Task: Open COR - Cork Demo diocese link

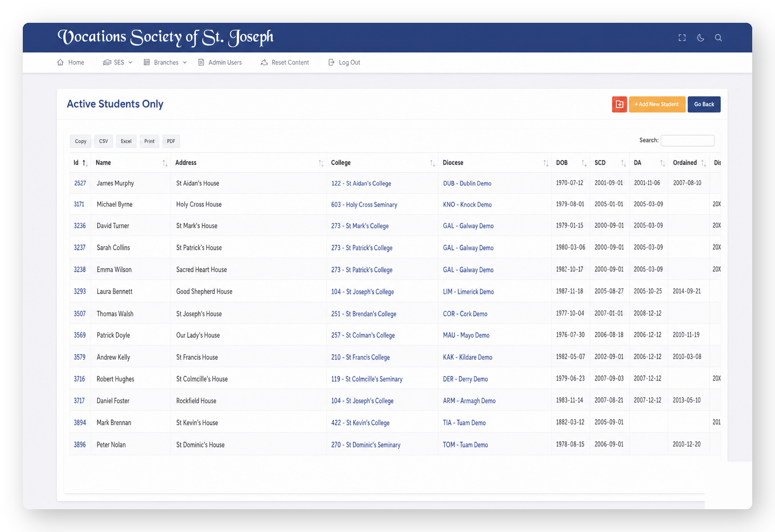Action: click(x=465, y=314)
